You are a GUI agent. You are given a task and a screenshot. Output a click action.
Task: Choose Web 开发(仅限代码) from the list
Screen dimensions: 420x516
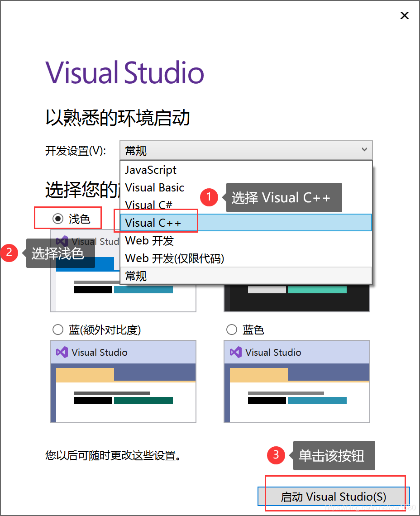pyautogui.click(x=246, y=258)
